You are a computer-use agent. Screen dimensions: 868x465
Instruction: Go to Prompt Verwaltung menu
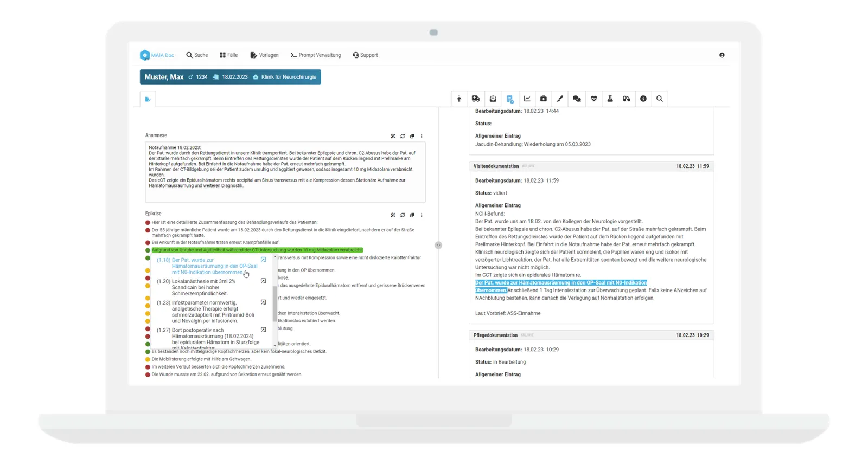316,55
